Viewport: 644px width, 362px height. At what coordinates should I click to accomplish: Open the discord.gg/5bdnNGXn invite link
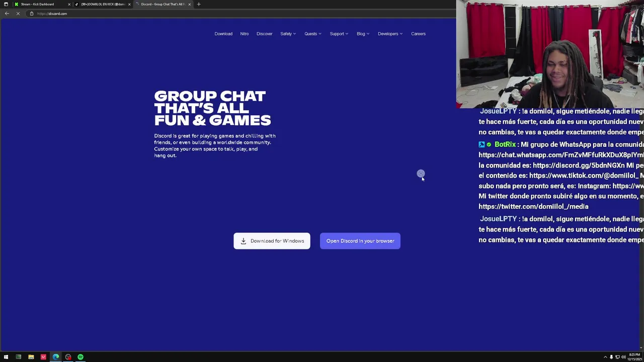tap(579, 165)
